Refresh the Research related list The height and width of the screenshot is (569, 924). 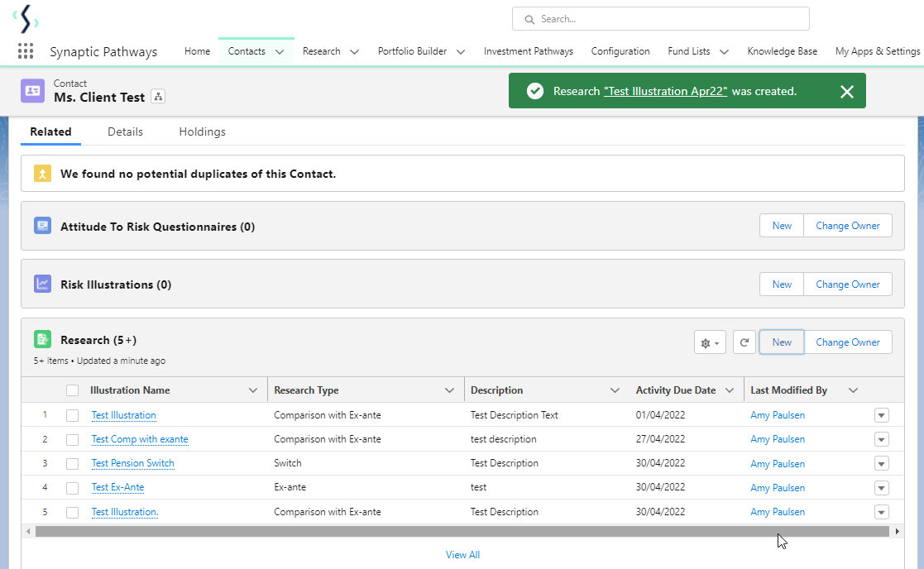[744, 342]
